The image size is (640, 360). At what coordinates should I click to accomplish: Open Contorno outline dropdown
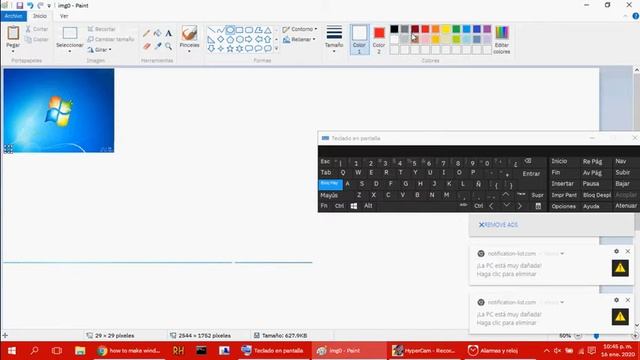point(300,29)
